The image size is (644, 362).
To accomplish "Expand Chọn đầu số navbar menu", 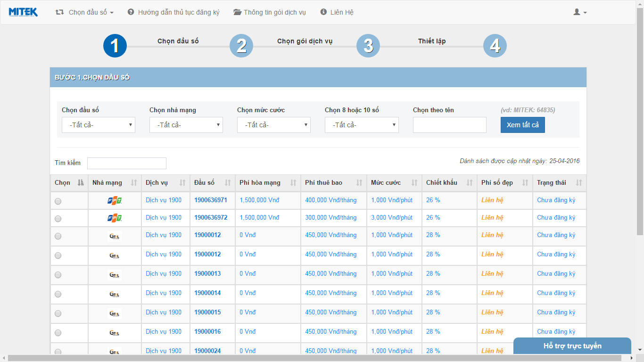I will [x=85, y=12].
